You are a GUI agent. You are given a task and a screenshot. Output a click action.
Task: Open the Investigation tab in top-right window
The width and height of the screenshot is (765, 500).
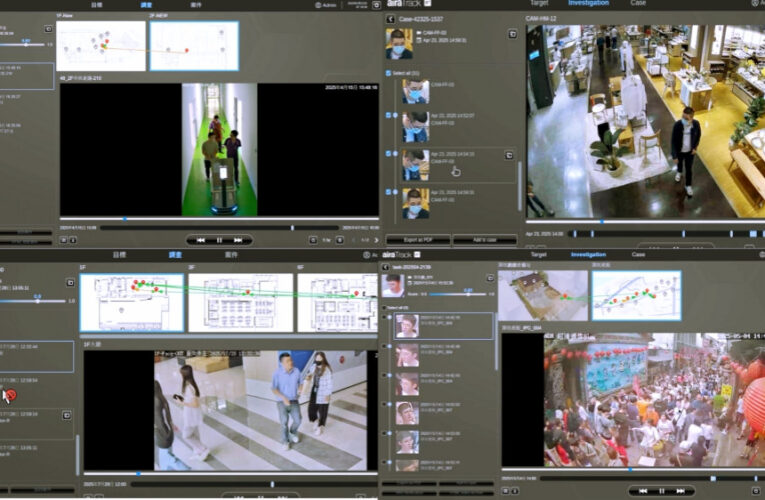[x=587, y=4]
